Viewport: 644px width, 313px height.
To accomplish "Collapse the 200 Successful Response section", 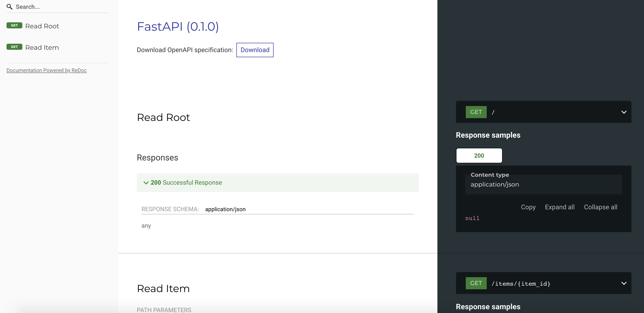I will pos(146,183).
